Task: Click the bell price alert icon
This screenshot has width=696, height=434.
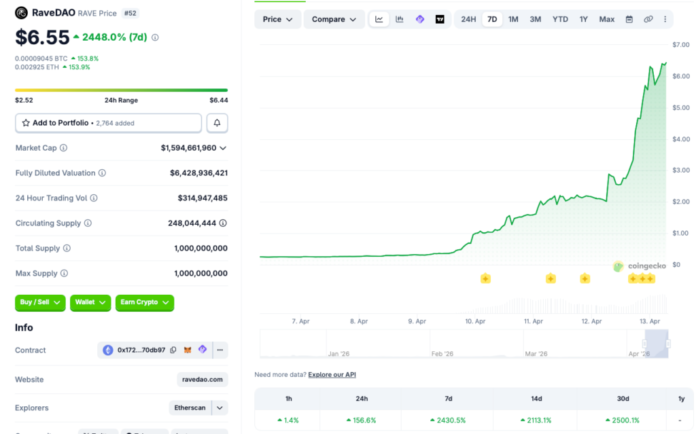Action: point(217,123)
